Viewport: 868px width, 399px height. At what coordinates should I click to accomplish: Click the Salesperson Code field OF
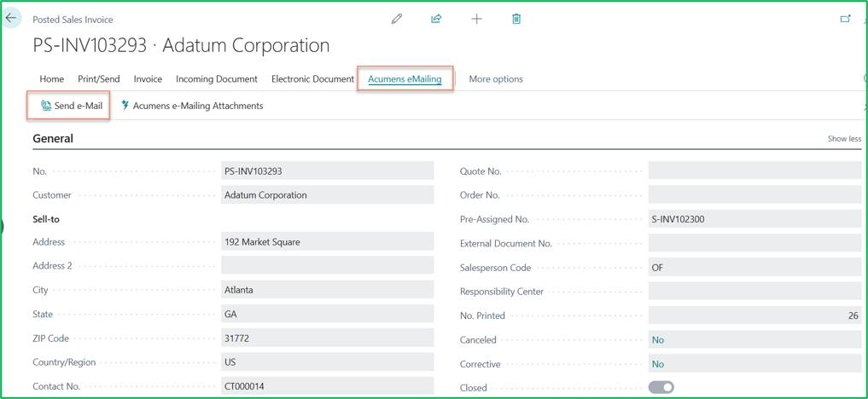755,268
